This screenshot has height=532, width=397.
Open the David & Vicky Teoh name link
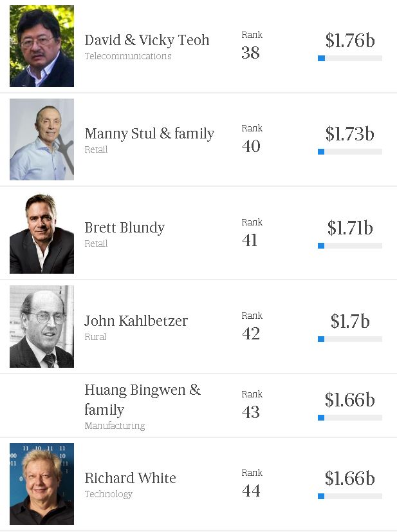tap(147, 40)
